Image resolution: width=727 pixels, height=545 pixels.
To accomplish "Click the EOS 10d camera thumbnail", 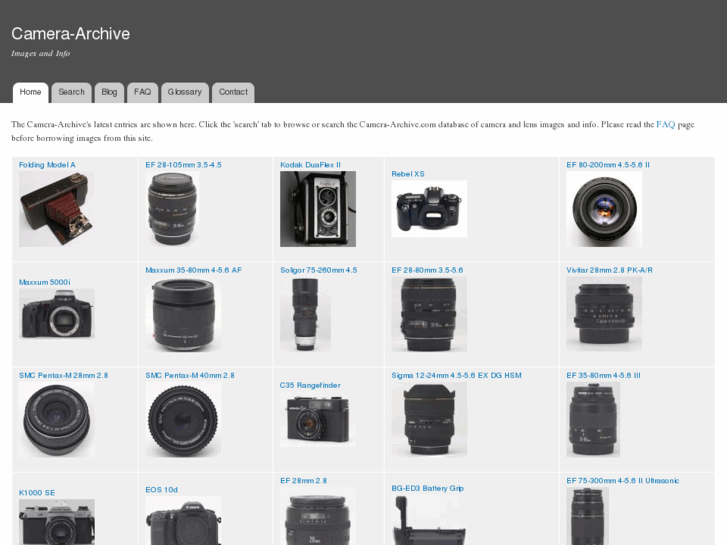I will tap(183, 520).
